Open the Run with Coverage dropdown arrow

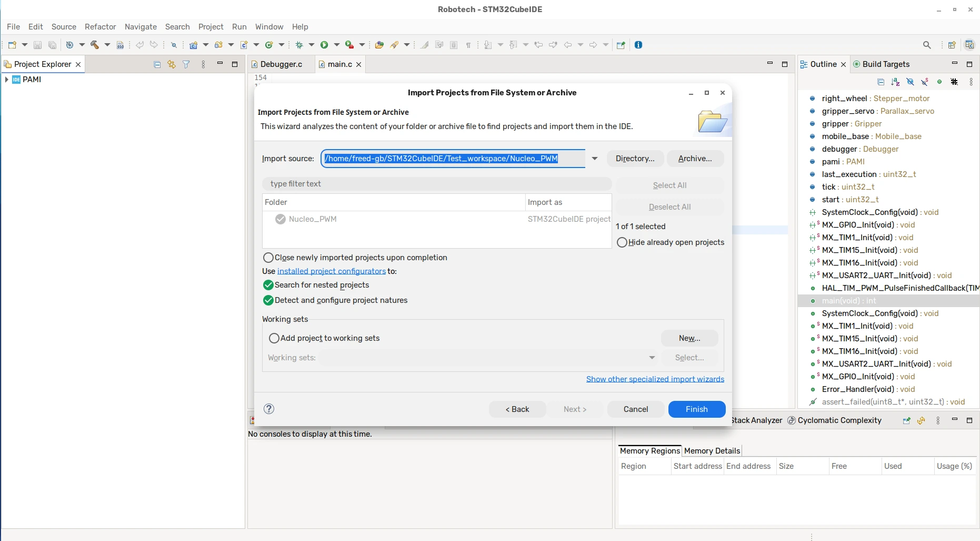click(x=362, y=45)
